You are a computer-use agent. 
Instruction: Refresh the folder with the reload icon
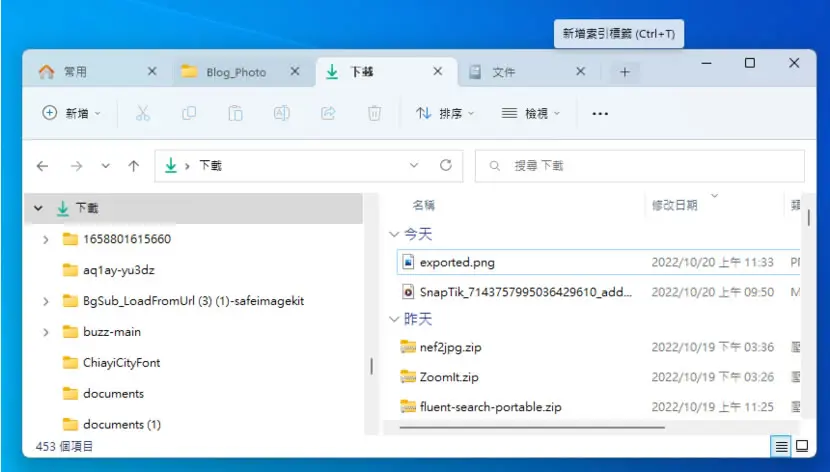tap(446, 165)
